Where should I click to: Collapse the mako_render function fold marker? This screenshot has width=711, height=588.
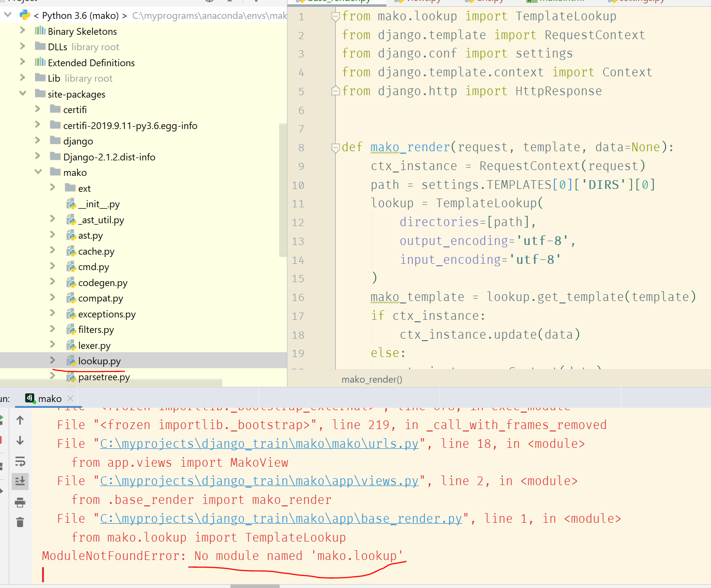(x=335, y=147)
